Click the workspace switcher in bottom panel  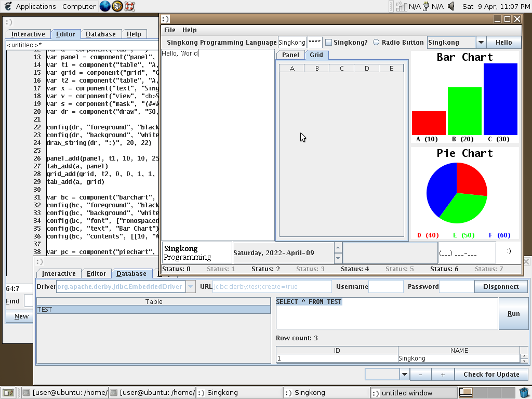coord(466,392)
